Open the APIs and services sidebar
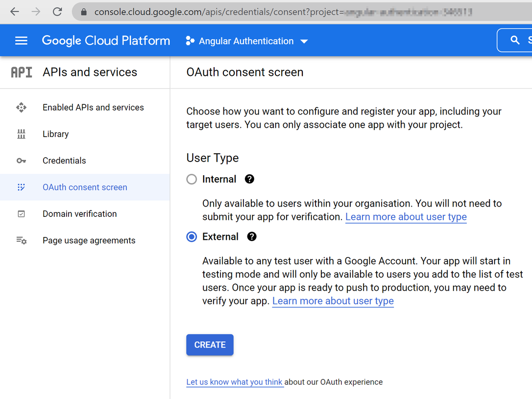This screenshot has height=399, width=532. [90, 72]
